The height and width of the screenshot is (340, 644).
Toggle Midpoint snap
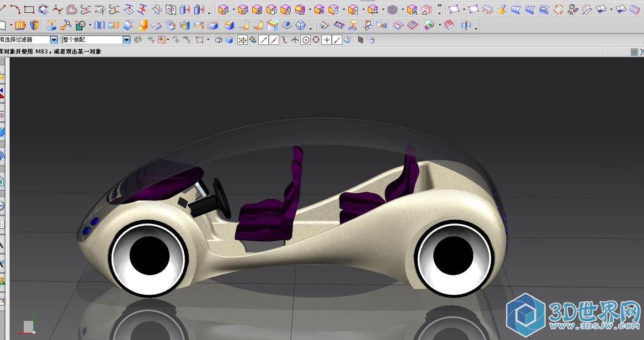coord(274,40)
